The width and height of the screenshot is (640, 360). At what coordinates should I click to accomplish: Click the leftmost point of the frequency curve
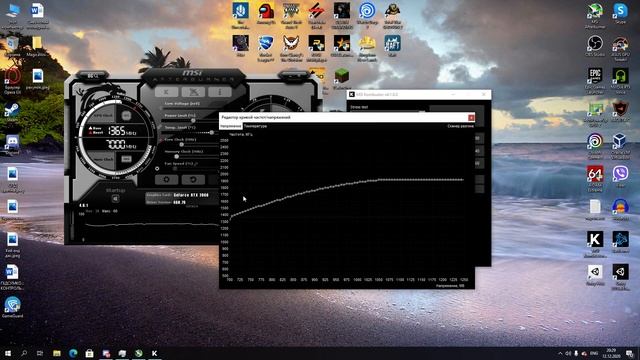point(231,218)
